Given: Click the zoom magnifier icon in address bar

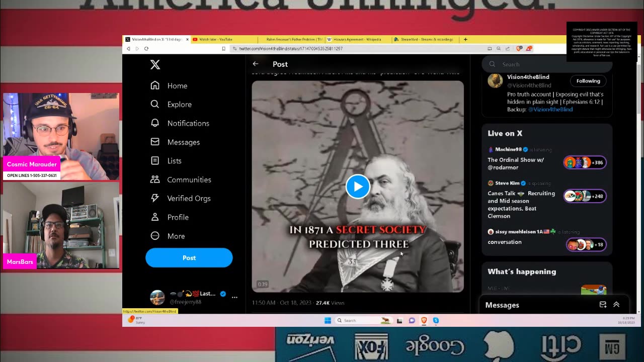Looking at the screenshot, I should [x=499, y=49].
